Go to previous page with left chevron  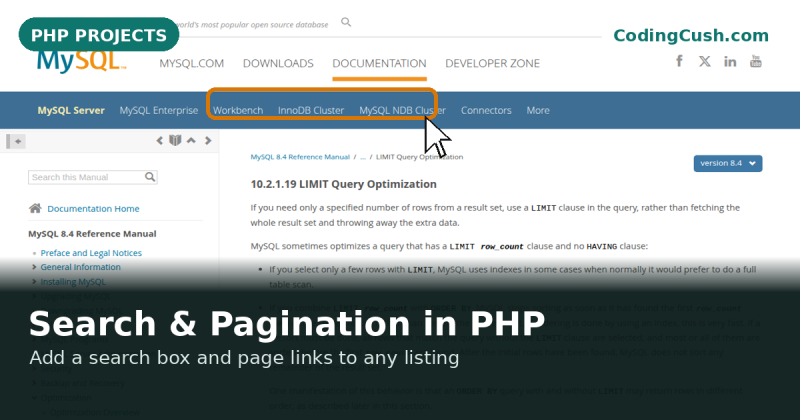coord(160,140)
